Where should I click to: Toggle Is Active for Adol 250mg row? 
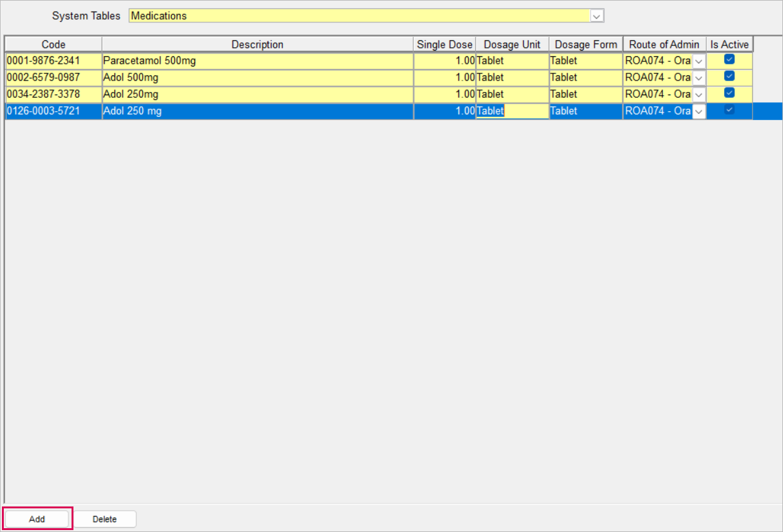tap(729, 93)
